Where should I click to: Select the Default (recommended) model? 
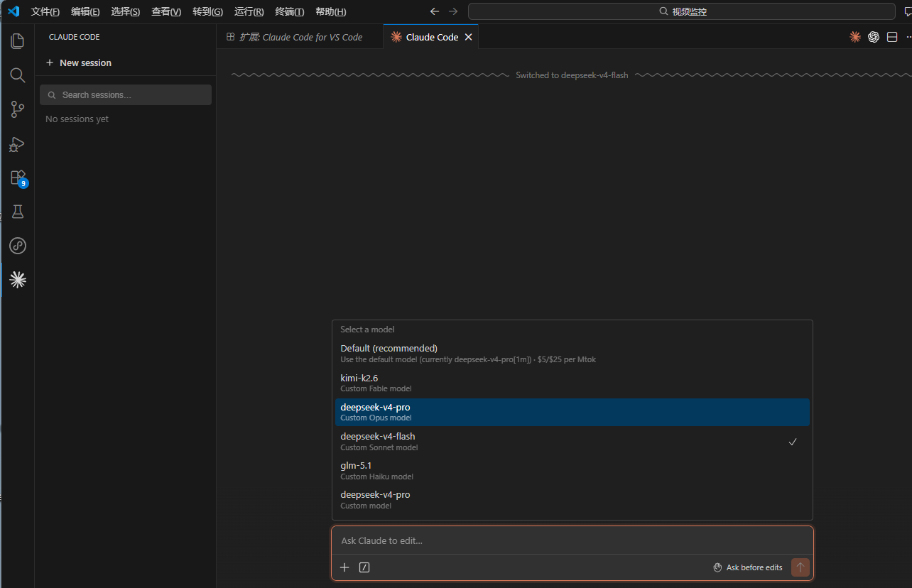coord(572,354)
